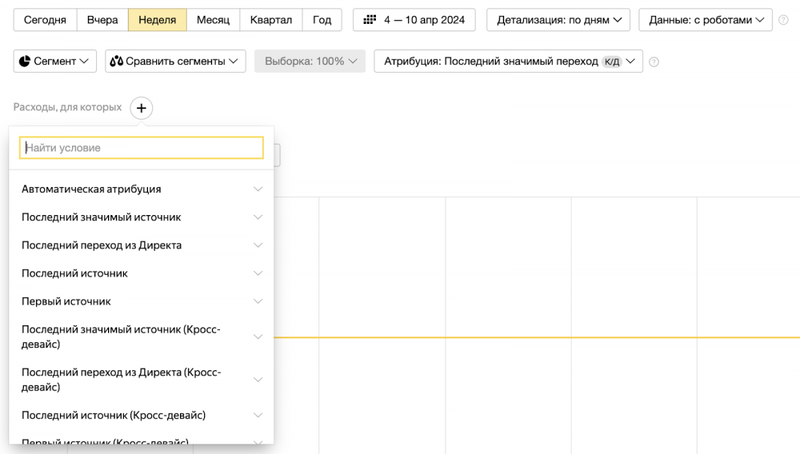This screenshot has width=800, height=454.
Task: Open Атрибуция: Последний значимый переход dropdown
Action: pos(508,61)
